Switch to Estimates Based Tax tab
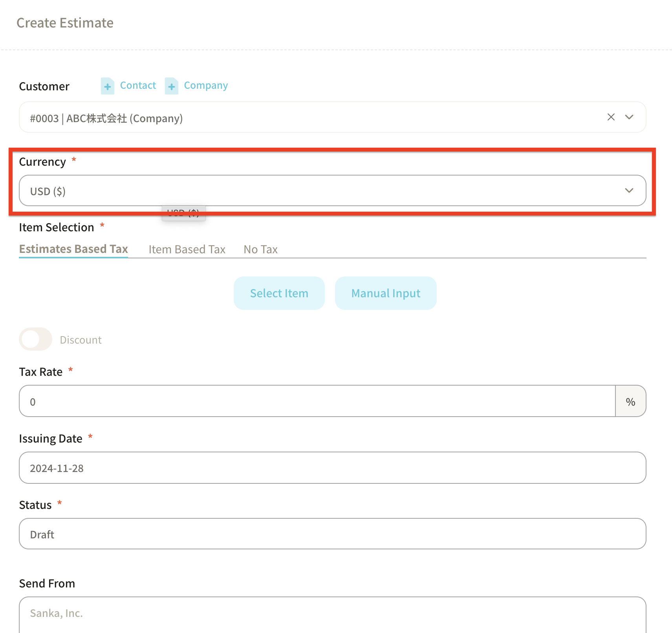The width and height of the screenshot is (672, 633). pos(73,249)
